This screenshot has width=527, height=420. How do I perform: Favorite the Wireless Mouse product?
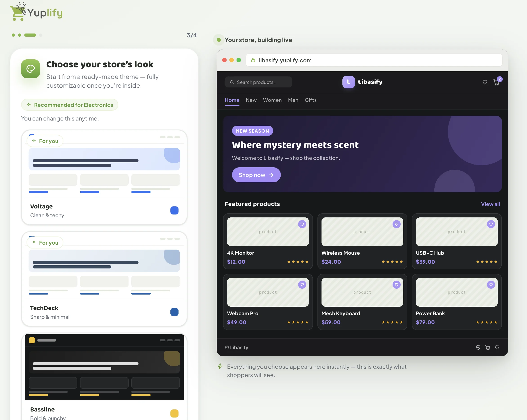tap(396, 224)
